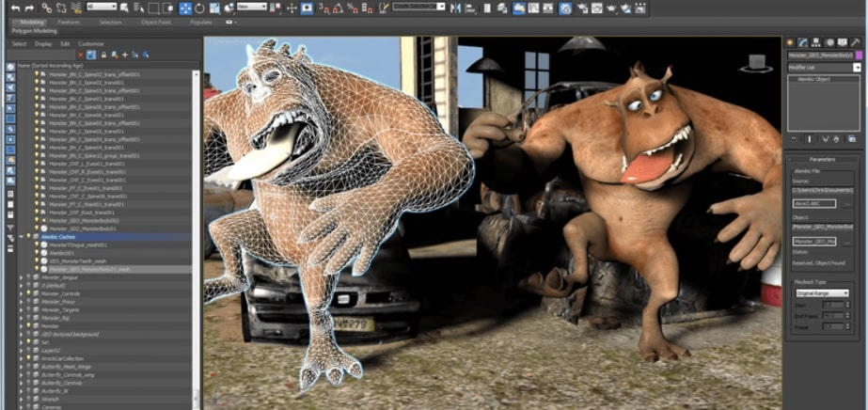Toggle the 3D Snaps button

click(x=325, y=8)
